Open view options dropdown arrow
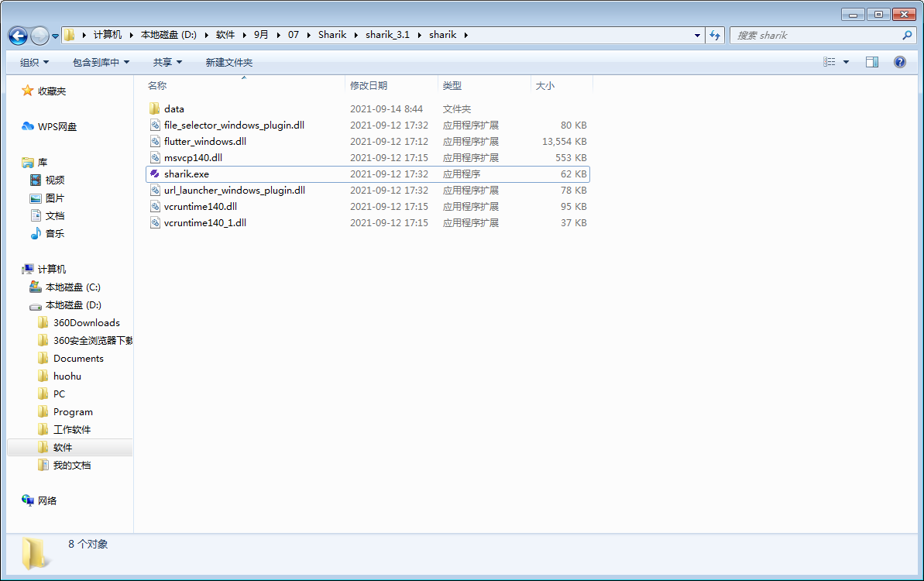The width and height of the screenshot is (924, 581). click(x=847, y=62)
